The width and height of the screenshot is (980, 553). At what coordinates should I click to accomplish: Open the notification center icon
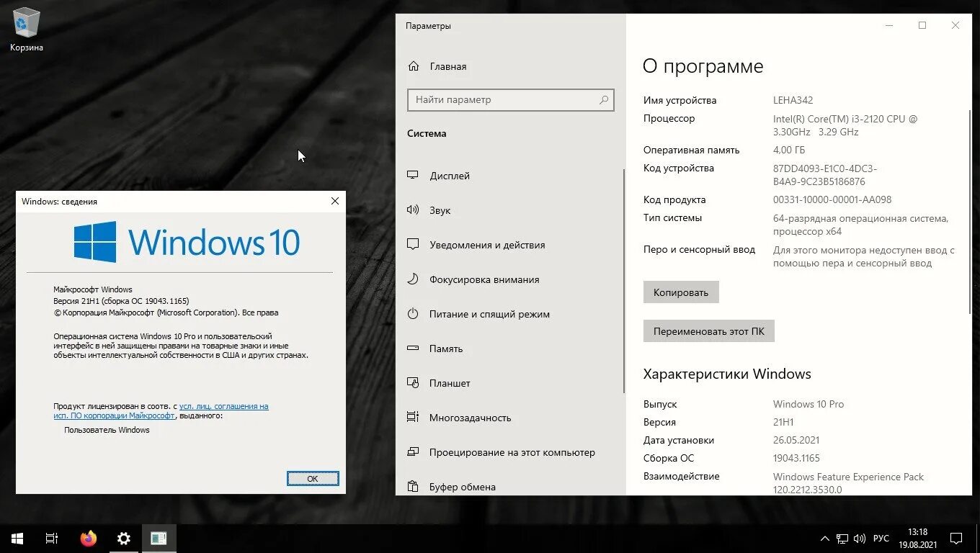pyautogui.click(x=956, y=539)
